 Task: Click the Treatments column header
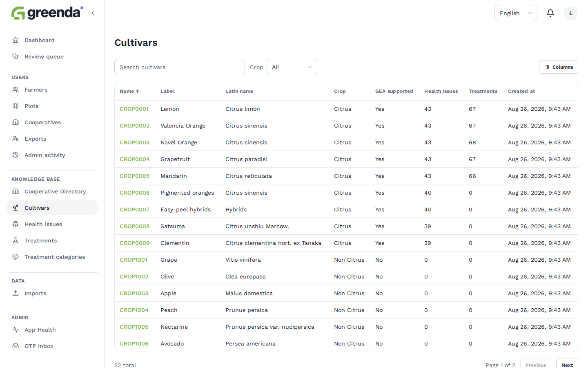(x=483, y=91)
